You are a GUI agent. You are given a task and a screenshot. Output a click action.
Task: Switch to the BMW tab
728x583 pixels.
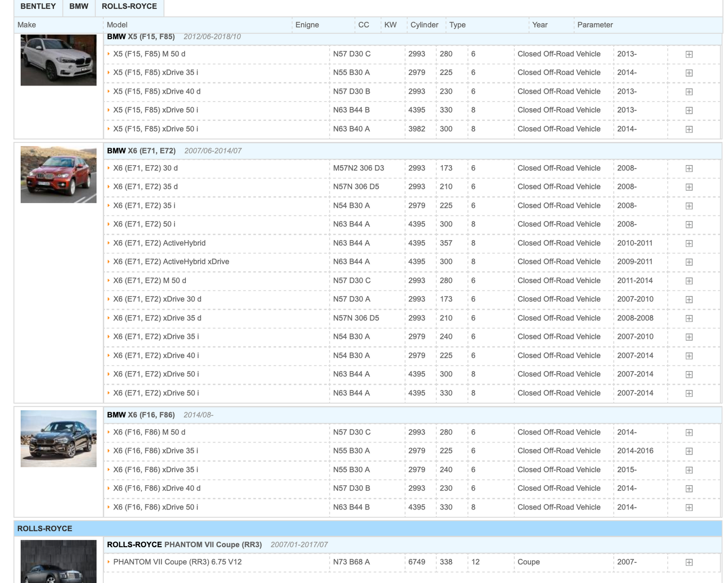tap(79, 7)
